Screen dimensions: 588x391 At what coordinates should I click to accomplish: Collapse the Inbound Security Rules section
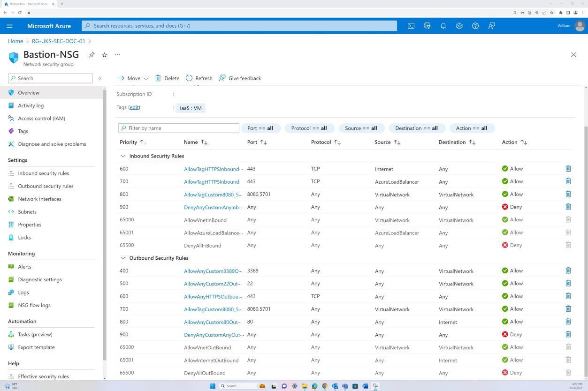[123, 156]
